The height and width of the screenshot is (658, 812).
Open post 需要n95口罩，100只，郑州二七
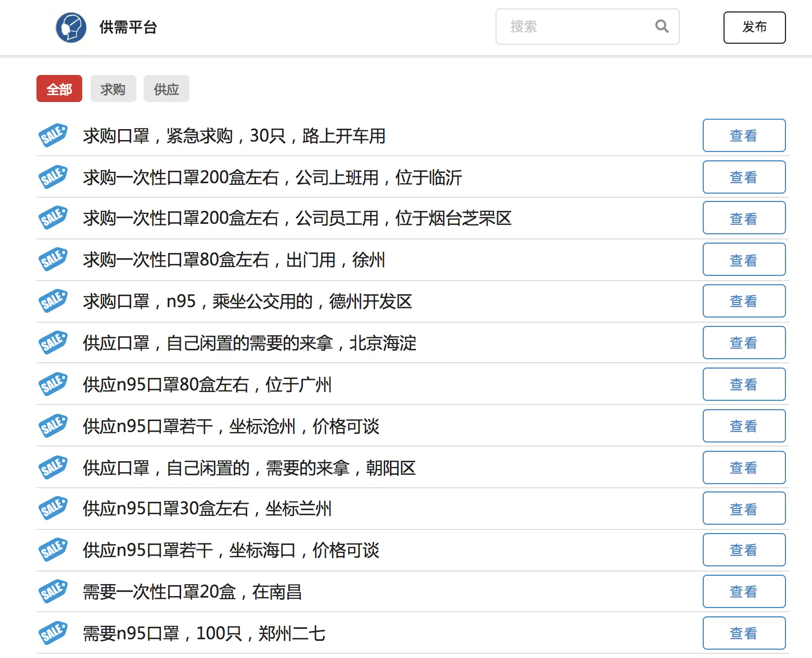[x=204, y=634]
